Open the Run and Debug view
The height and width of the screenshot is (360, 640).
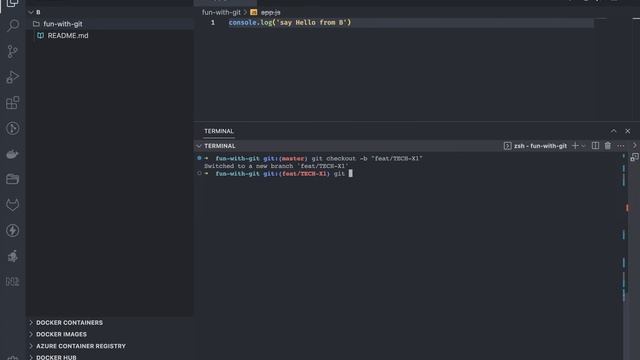(x=13, y=77)
